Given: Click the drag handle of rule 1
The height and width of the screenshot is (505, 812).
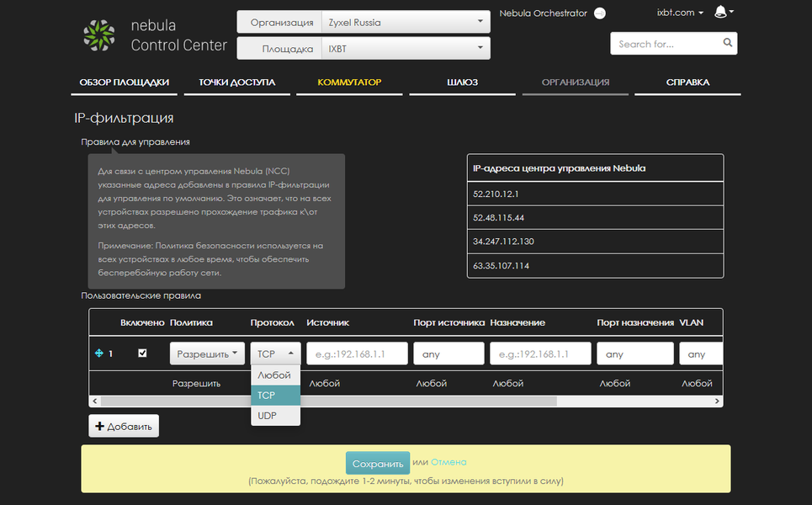Looking at the screenshot, I should pos(99,353).
